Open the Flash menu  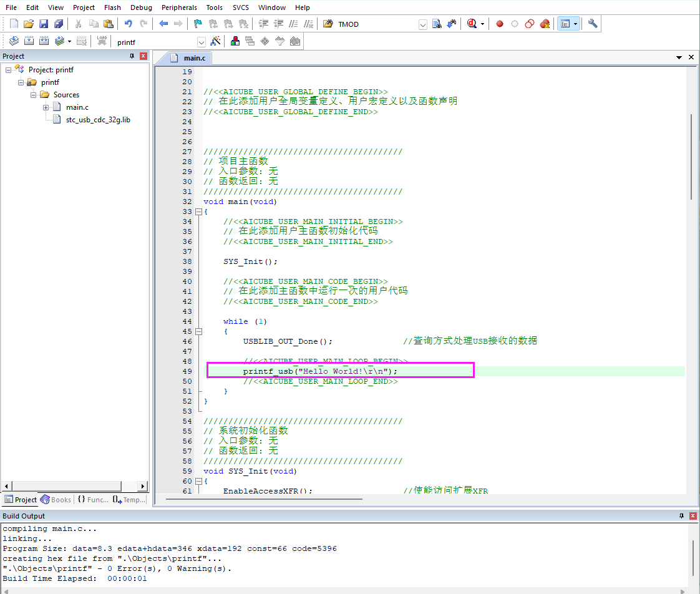pyautogui.click(x=112, y=7)
